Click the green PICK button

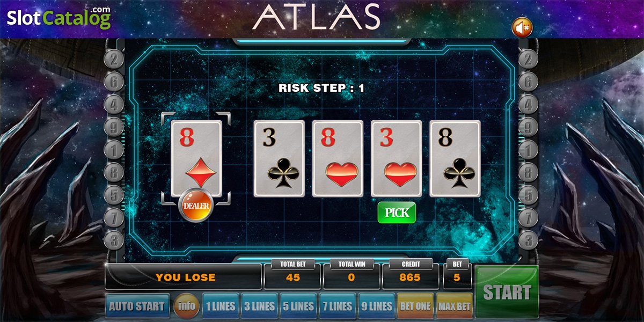click(x=397, y=213)
